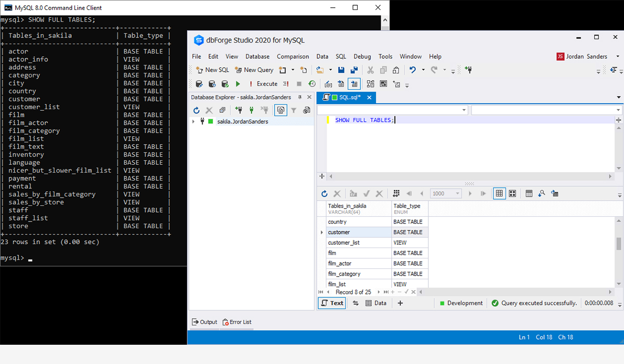Click the Open File folder icon
This screenshot has width=624, height=364.
[320, 70]
